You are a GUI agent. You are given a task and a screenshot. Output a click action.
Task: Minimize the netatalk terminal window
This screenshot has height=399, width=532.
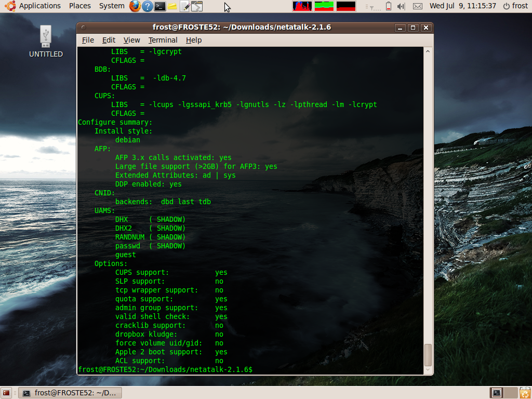[400, 28]
